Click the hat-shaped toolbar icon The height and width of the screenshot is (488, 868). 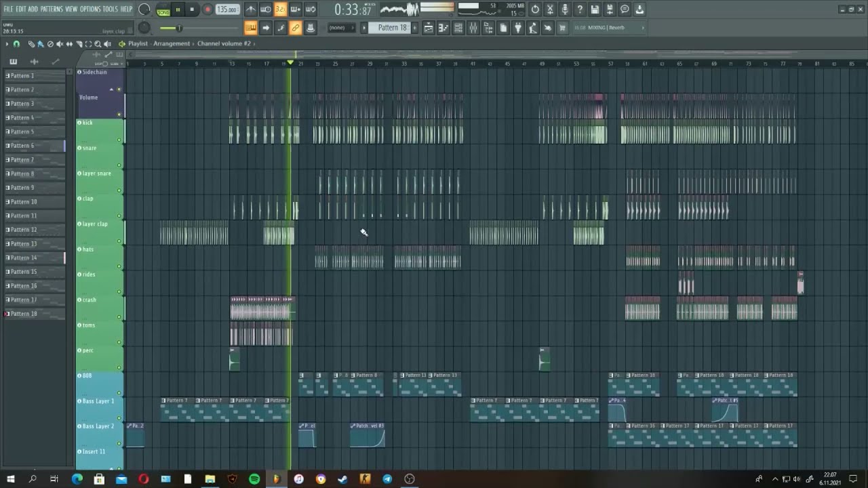point(311,28)
